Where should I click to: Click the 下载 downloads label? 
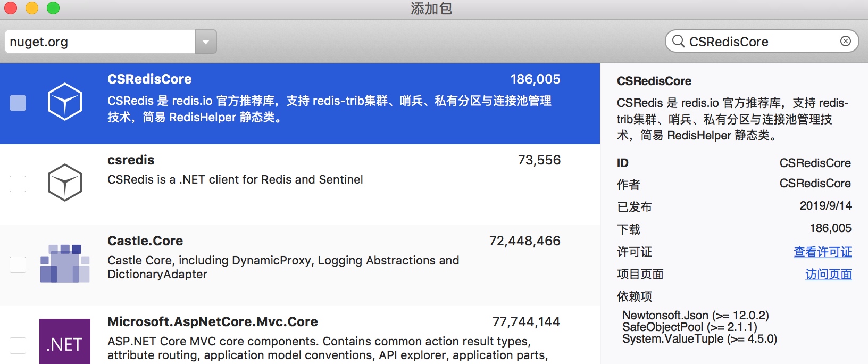pyautogui.click(x=629, y=229)
